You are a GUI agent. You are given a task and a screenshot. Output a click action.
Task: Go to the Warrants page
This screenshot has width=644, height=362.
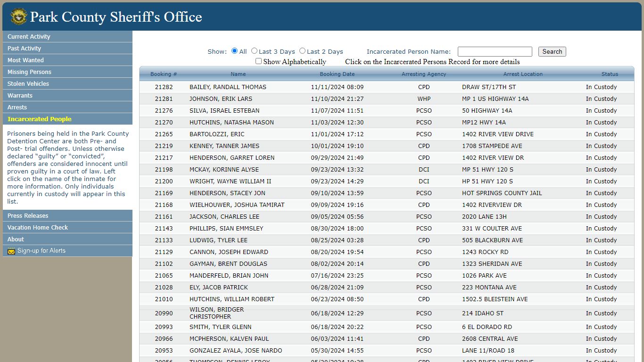(x=67, y=95)
